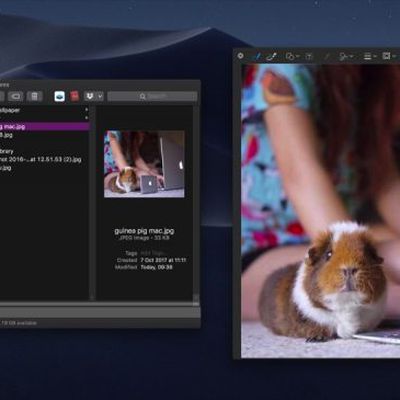Open the Shapes menu in Preview markup toolbar

[x=292, y=56]
